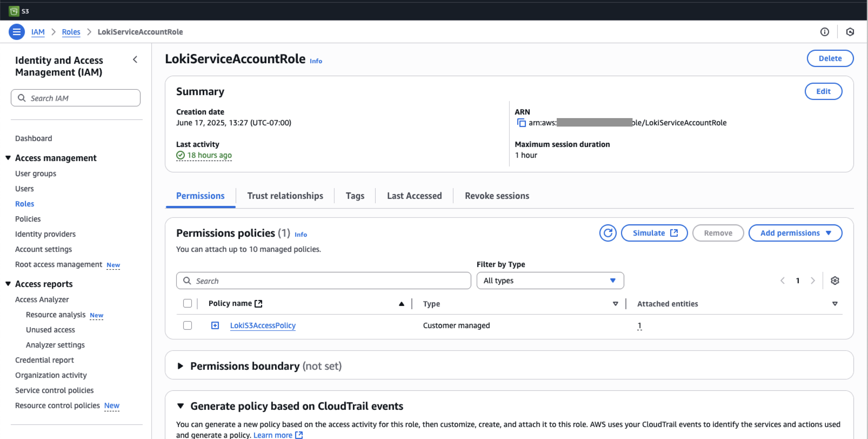
Task: Select the LokiS3AccessPolicy checkbox
Action: pos(187,325)
